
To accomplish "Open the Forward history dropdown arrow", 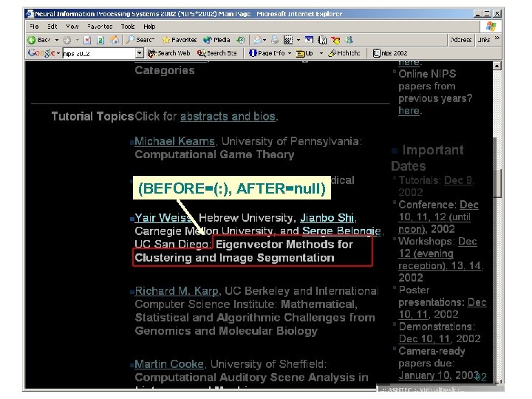I will pos(78,40).
